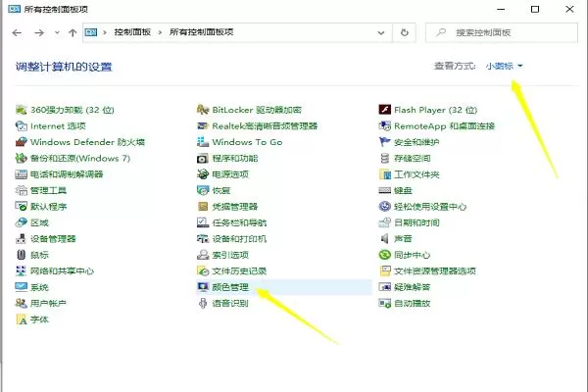Image resolution: width=588 pixels, height=392 pixels.
Task: Open the Windows Defender 防火墙 icon
Action: [21, 142]
